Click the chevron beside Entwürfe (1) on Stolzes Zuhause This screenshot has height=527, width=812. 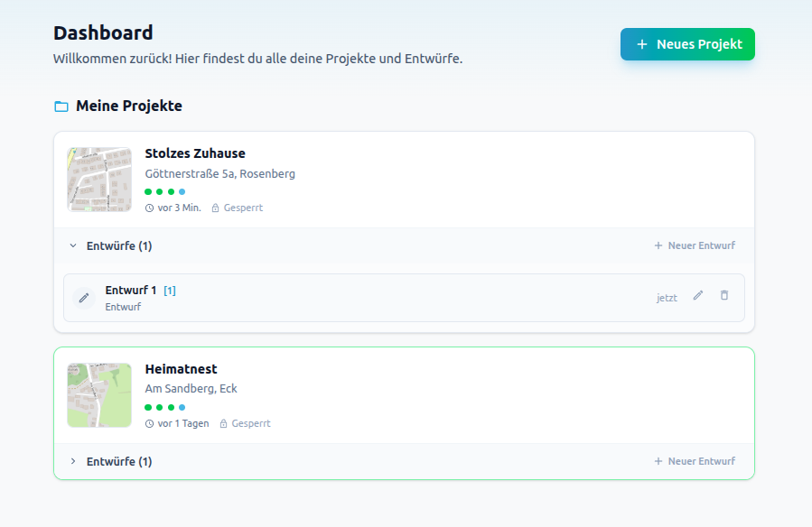[x=73, y=245]
